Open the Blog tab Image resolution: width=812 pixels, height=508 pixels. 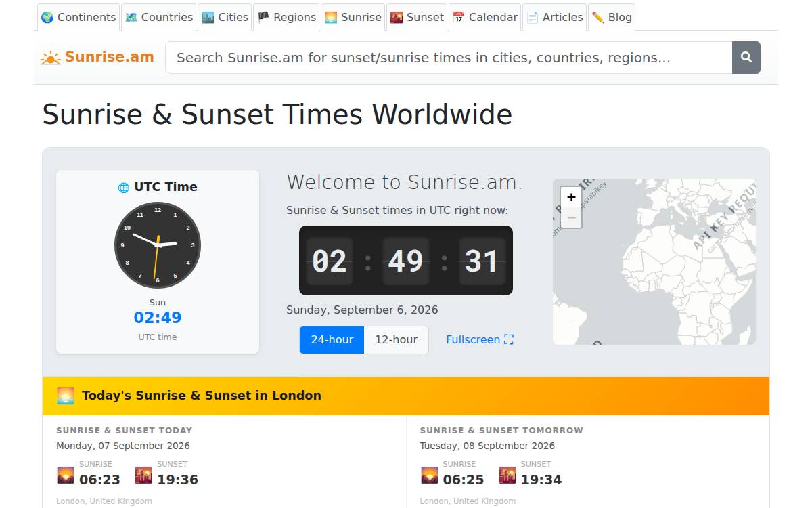(612, 18)
